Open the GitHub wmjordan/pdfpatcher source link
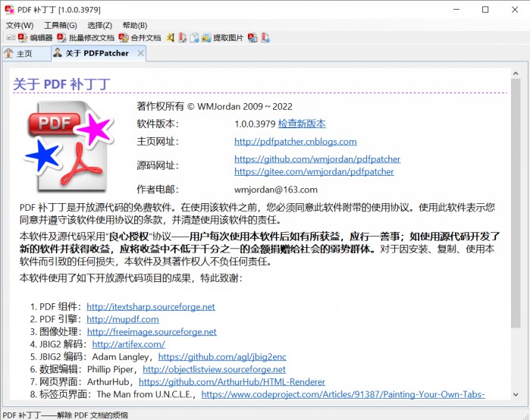 (317, 159)
